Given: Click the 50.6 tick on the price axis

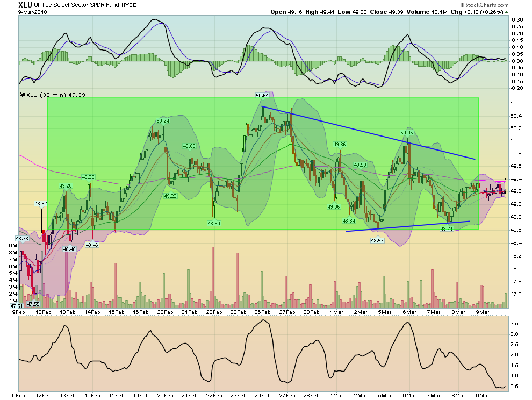Looking at the screenshot, I should [x=517, y=103].
